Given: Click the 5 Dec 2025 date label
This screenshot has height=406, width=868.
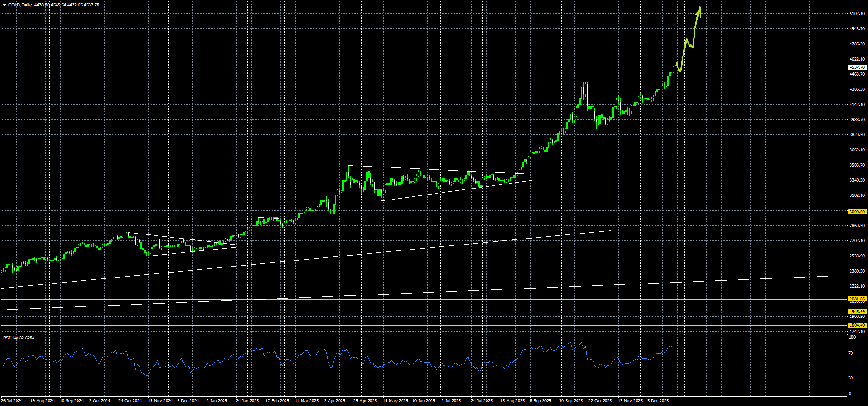Looking at the screenshot, I should pyautogui.click(x=658, y=401).
